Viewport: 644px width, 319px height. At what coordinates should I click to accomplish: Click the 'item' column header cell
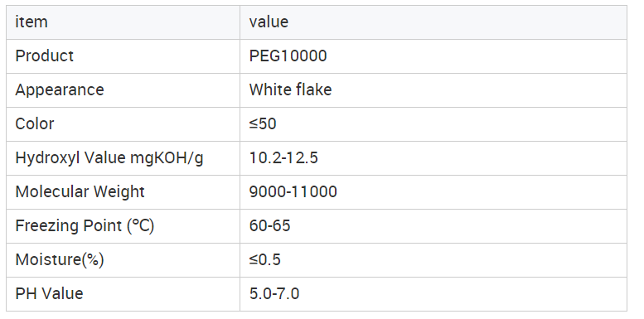pyautogui.click(x=123, y=22)
